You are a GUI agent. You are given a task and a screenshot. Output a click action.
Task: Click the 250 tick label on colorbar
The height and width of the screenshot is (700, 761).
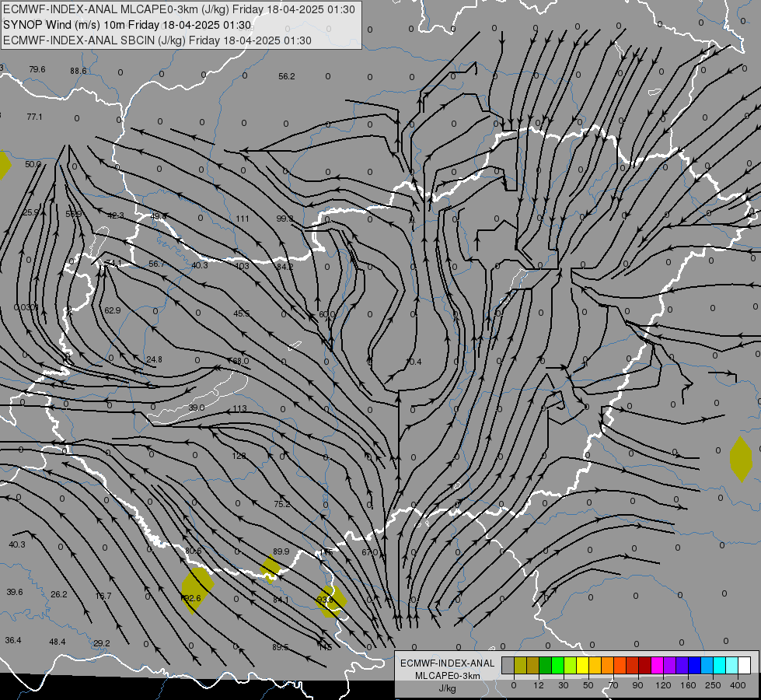point(713,685)
